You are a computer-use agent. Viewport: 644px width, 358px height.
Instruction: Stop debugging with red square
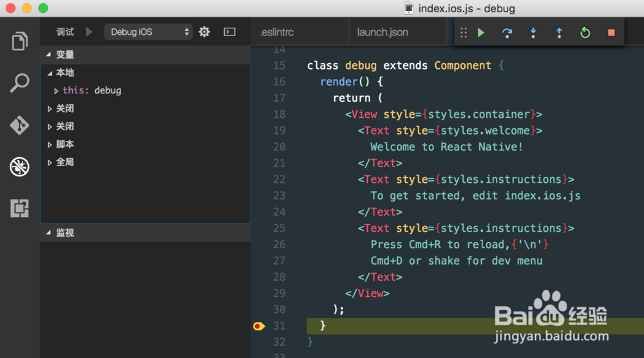611,32
